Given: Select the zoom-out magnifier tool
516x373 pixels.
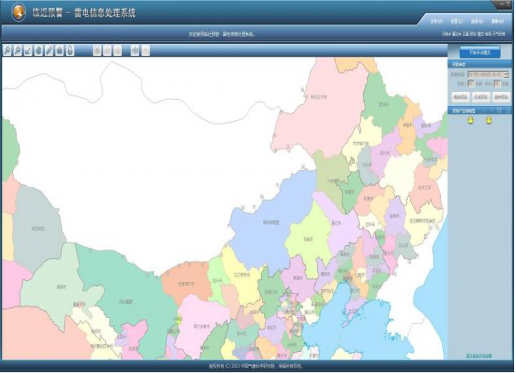Looking at the screenshot, I should (x=18, y=50).
